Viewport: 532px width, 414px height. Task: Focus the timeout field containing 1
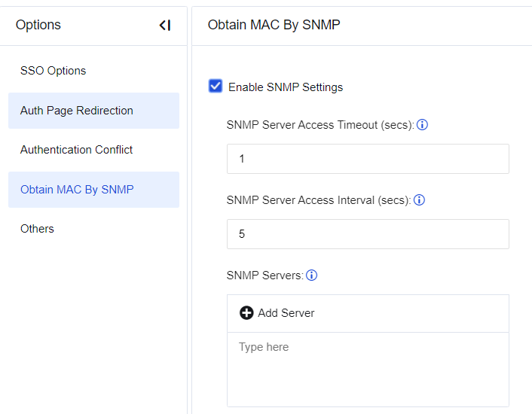click(x=368, y=159)
